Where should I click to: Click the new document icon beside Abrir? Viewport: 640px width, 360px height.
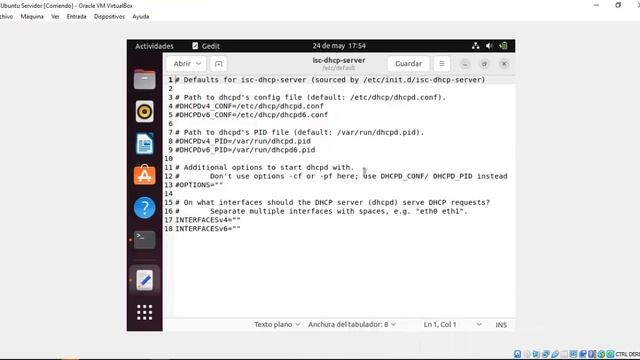[218, 64]
